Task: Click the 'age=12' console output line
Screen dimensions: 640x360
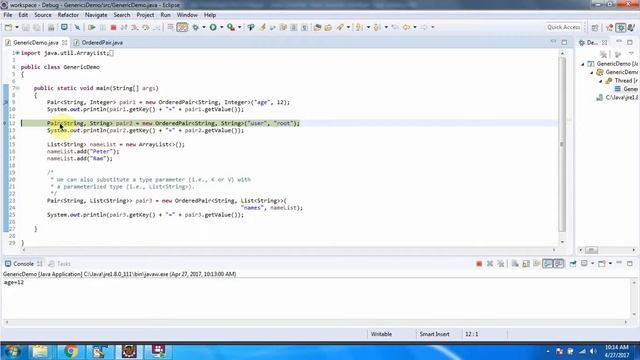Action: pos(14,282)
